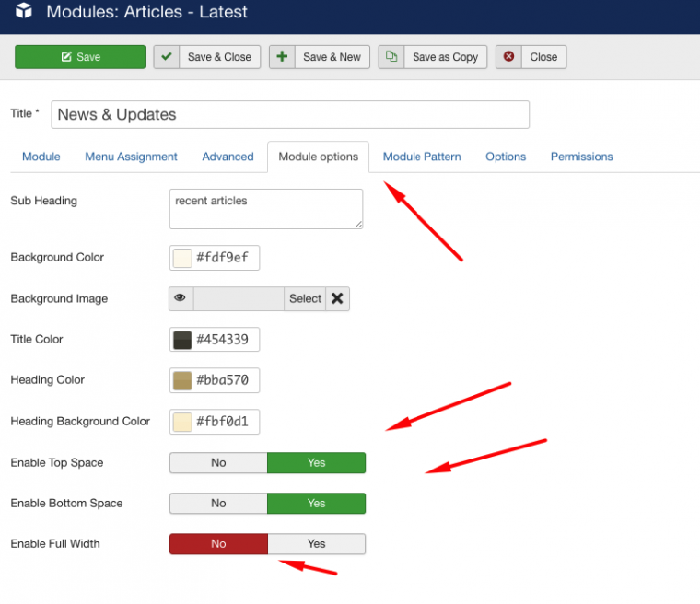Click into the Title text field
The height and width of the screenshot is (604, 700).
tap(290, 114)
